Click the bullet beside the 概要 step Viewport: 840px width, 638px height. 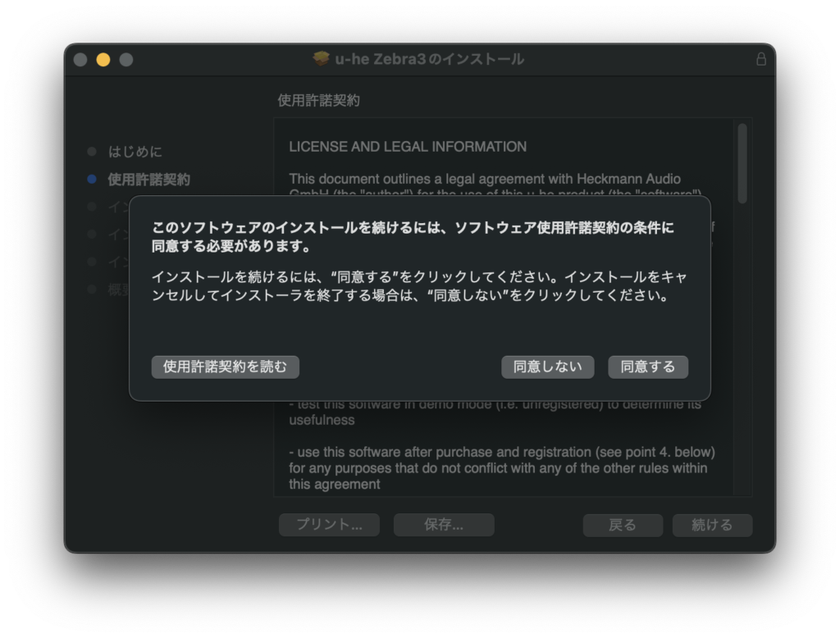pyautogui.click(x=92, y=289)
